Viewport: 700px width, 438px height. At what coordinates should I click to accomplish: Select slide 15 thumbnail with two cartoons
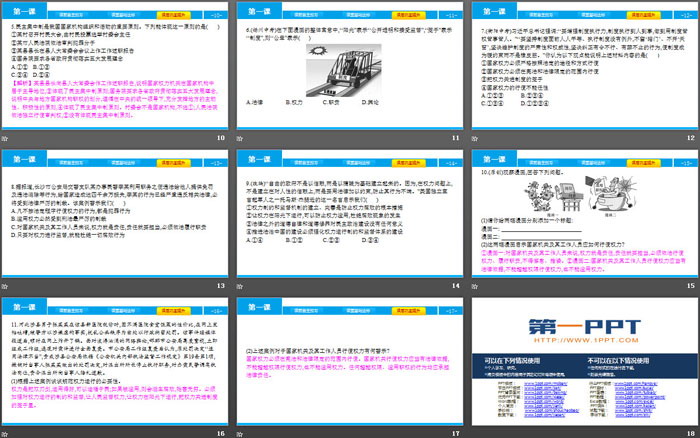tap(585, 213)
